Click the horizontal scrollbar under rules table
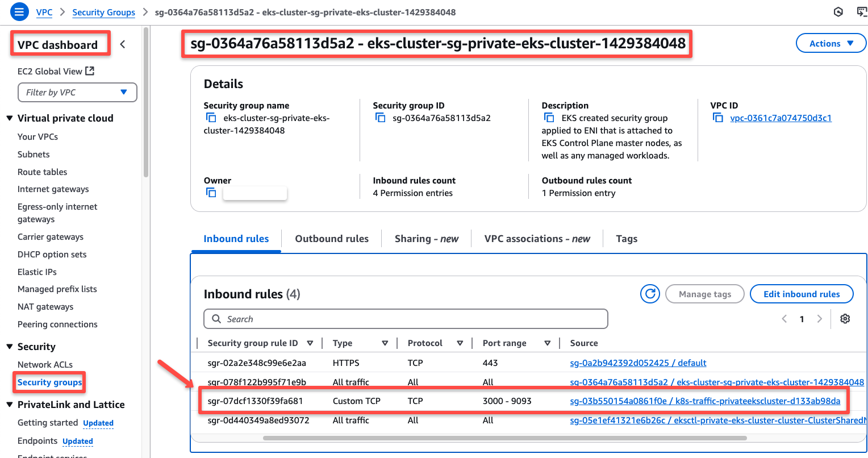 (505, 438)
